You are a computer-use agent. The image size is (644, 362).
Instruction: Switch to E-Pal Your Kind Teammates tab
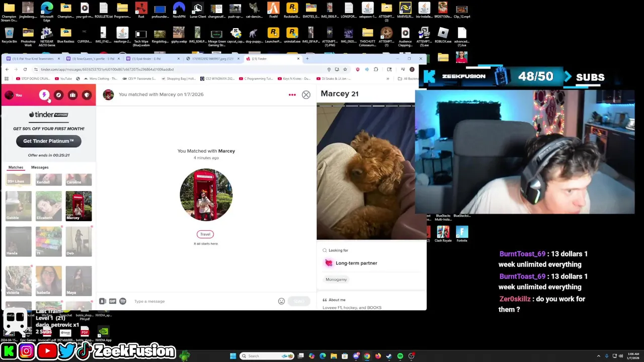(x=33, y=59)
